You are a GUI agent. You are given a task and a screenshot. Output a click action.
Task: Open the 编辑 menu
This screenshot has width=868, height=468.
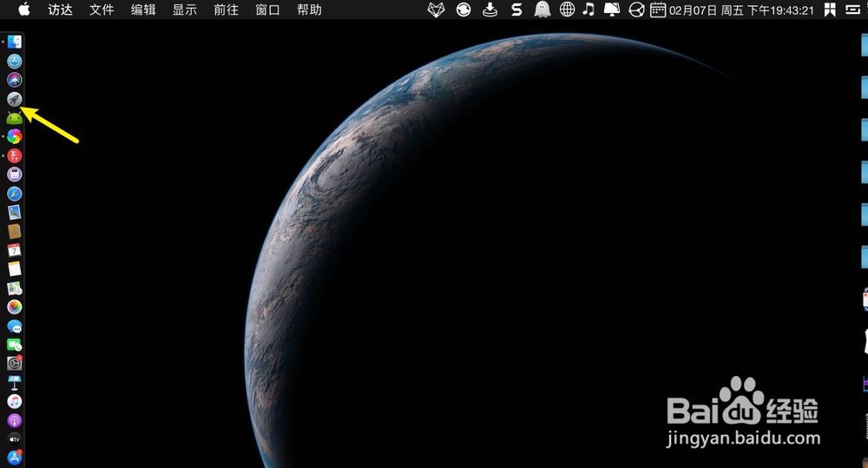click(x=143, y=10)
